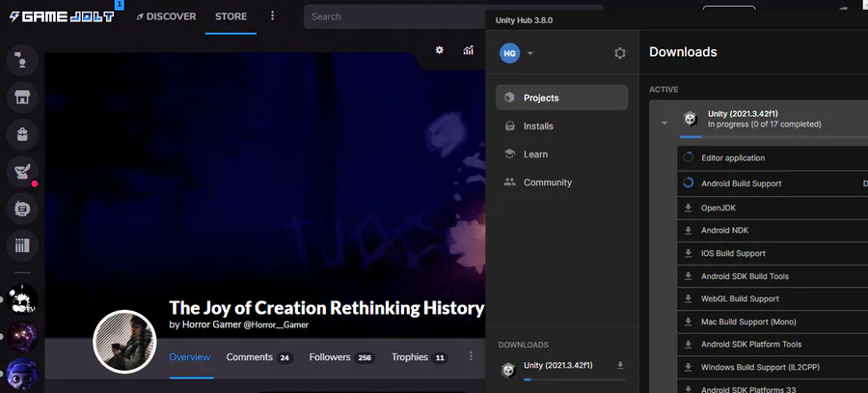Switch to the Overview tab

coord(190,357)
